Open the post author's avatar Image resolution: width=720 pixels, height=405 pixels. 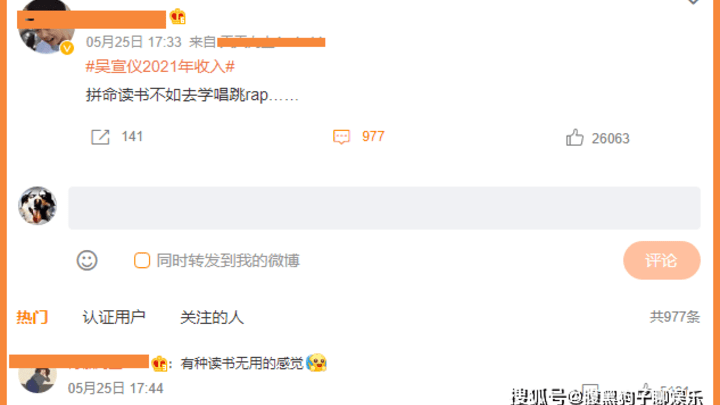tap(46, 26)
